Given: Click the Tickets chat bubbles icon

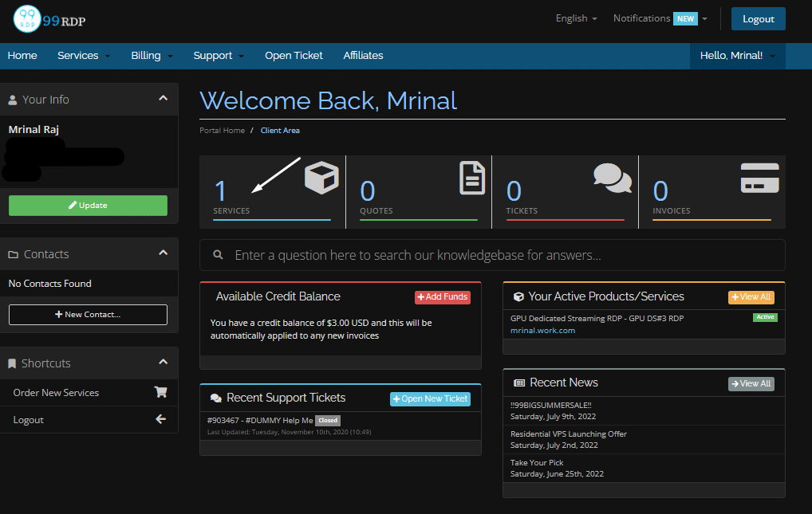Looking at the screenshot, I should point(612,178).
